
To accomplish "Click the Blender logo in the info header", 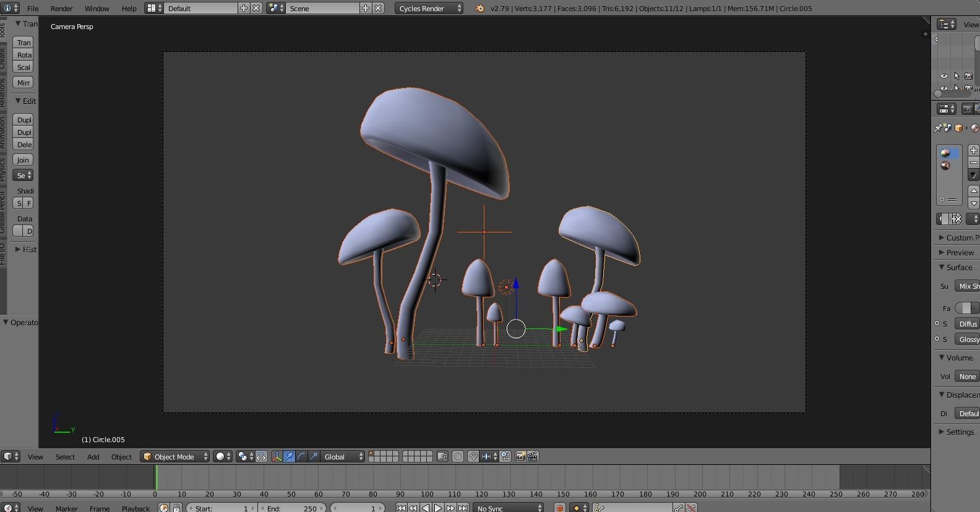I will [479, 8].
